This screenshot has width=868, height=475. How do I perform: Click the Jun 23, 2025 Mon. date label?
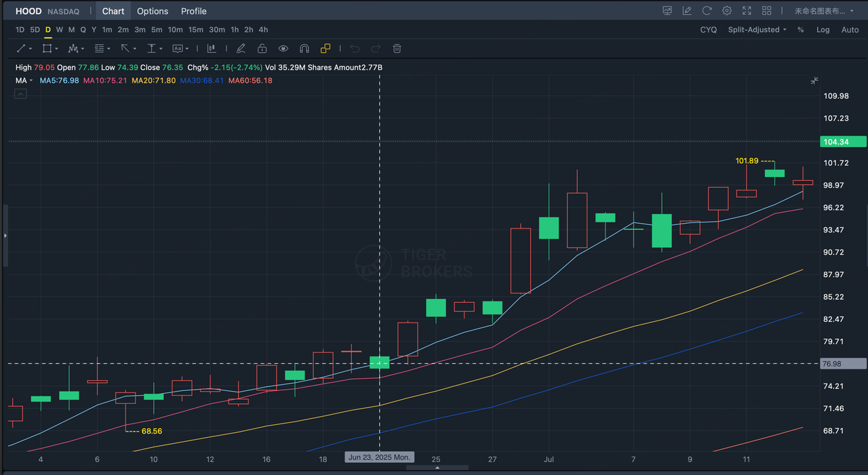click(380, 457)
